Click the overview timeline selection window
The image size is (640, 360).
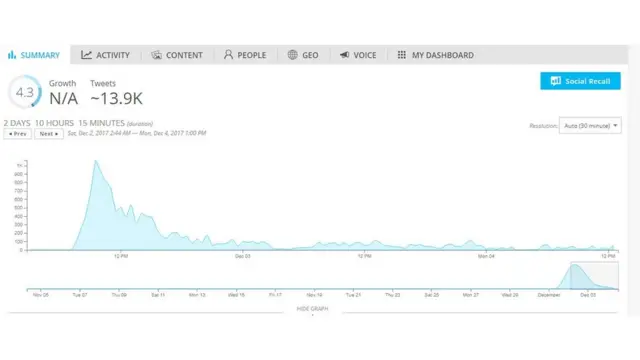click(x=594, y=276)
